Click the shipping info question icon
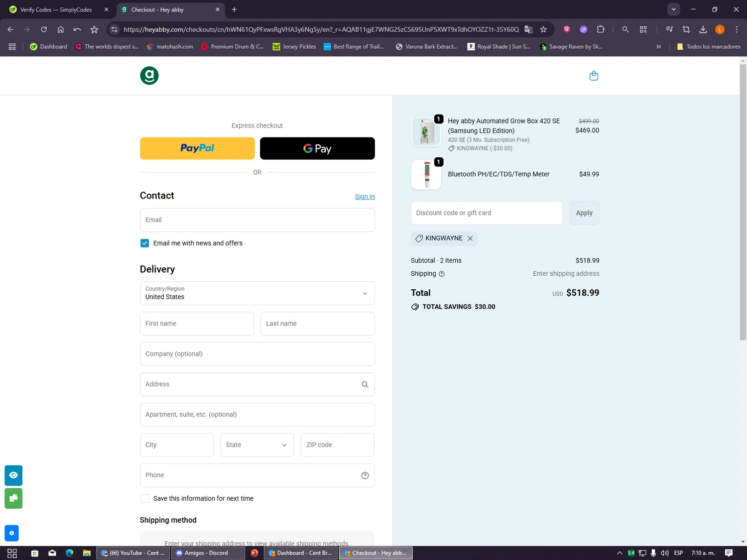This screenshot has height=560, width=747. (x=442, y=274)
